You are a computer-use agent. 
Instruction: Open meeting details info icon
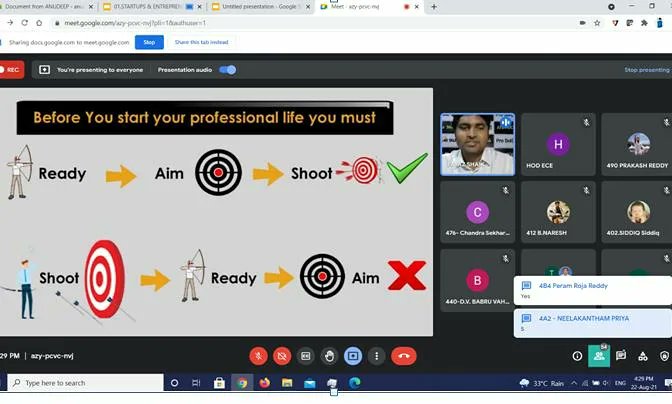577,356
